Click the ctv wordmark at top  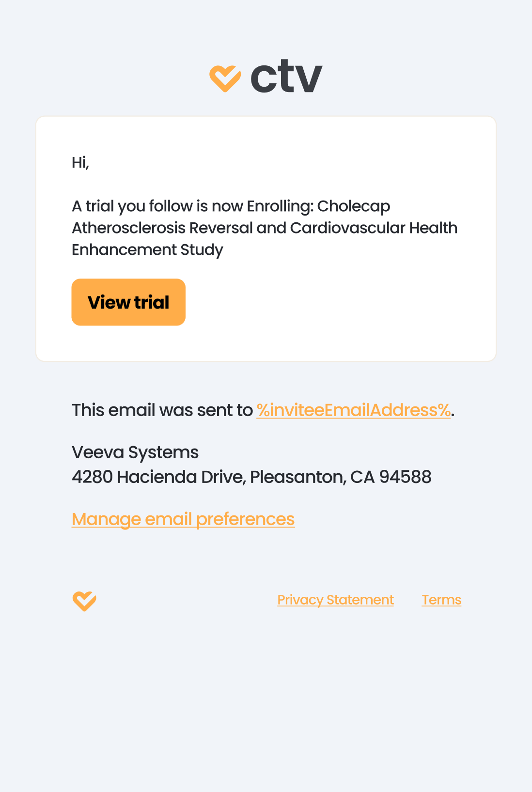pyautogui.click(x=286, y=77)
